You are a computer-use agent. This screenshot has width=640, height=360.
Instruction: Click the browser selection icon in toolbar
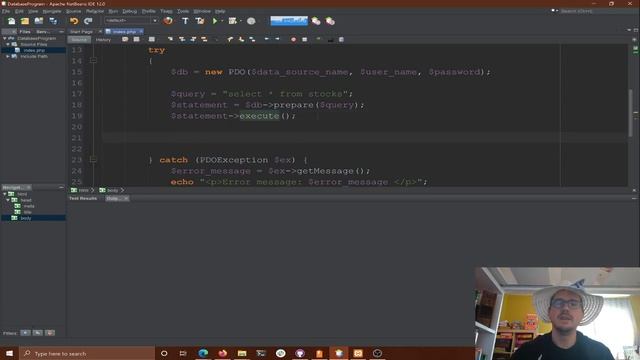168,21
